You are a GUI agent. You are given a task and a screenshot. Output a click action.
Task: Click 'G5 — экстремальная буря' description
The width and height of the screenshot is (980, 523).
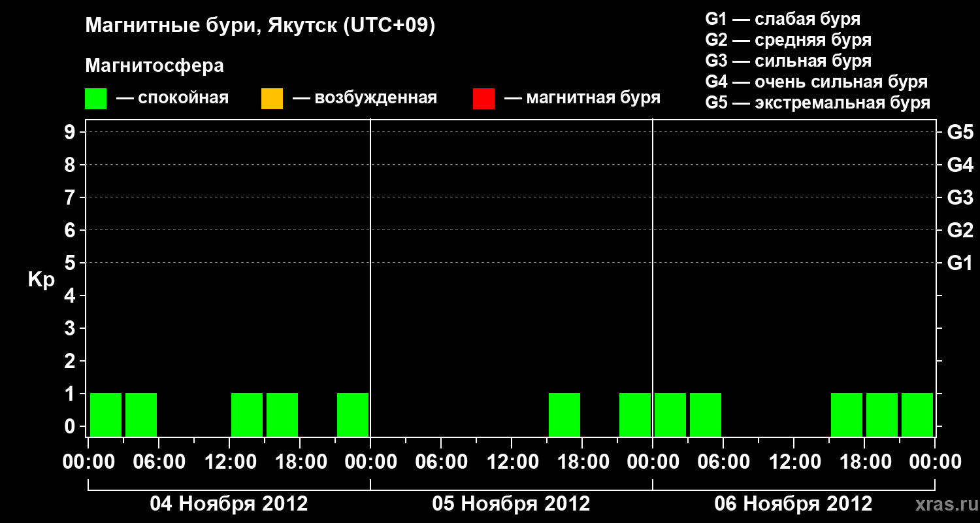point(818,103)
